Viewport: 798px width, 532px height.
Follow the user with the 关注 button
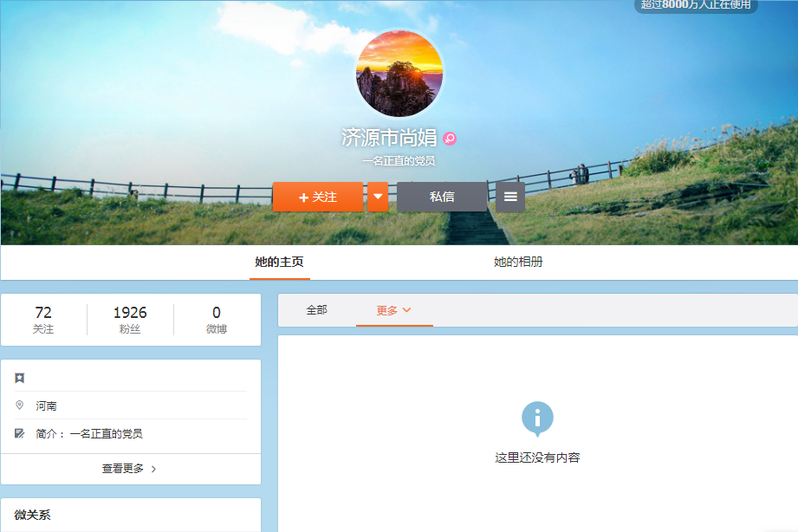318,197
